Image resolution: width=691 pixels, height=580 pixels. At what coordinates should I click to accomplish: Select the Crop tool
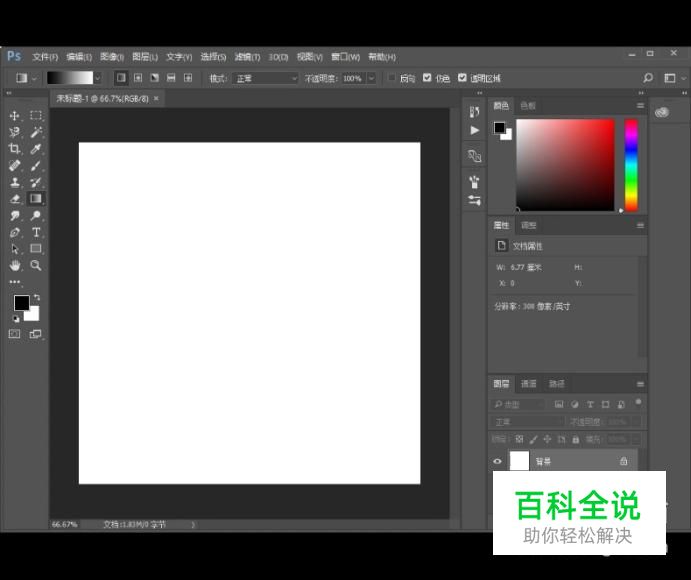pyautogui.click(x=14, y=149)
